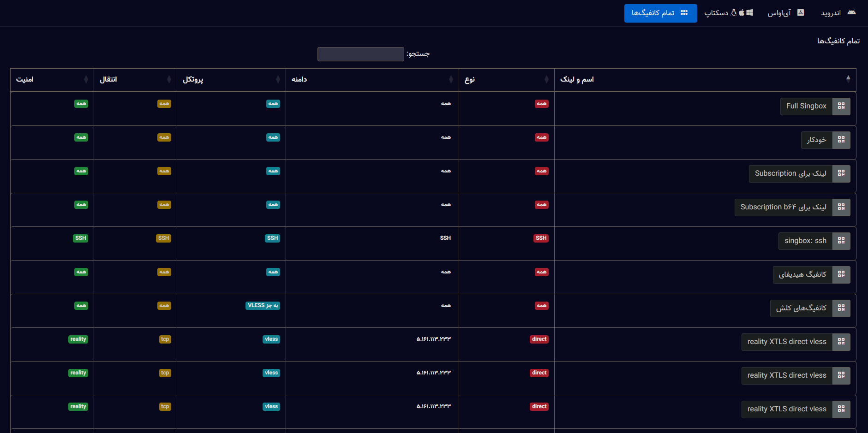Show QR code for لینک برای Subscription
Viewport: 868px width, 433px height.
pos(841,173)
